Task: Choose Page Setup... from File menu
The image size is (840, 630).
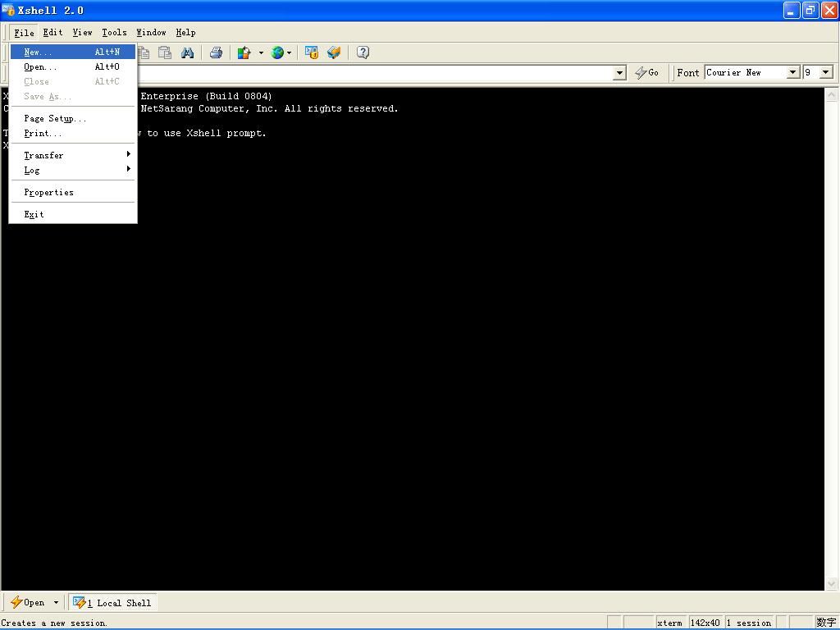Action: (x=73, y=118)
